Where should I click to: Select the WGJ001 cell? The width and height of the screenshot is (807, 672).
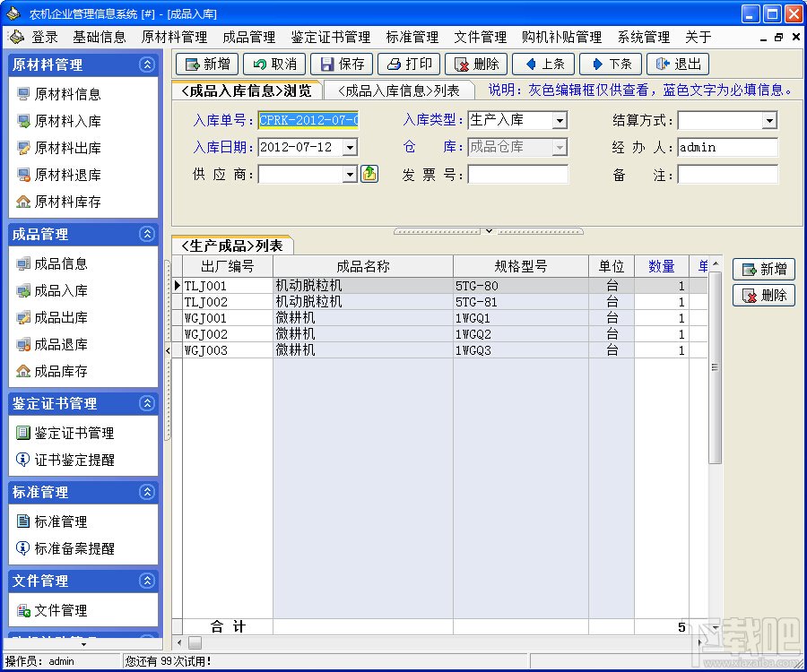(x=228, y=318)
